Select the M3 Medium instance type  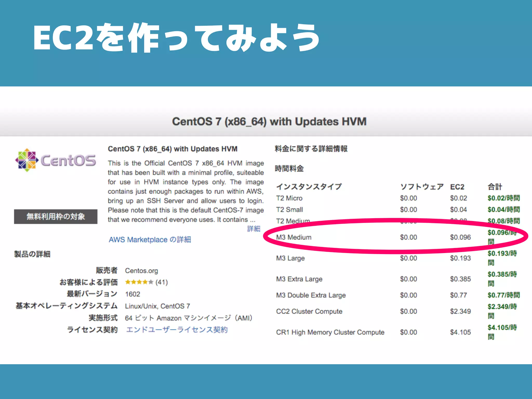294,237
